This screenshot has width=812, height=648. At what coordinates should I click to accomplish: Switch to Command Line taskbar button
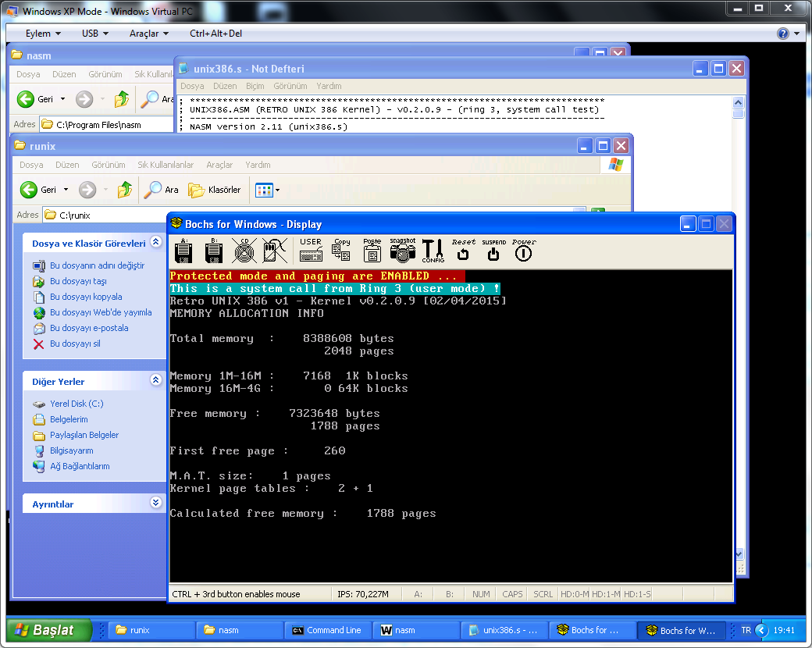click(327, 630)
